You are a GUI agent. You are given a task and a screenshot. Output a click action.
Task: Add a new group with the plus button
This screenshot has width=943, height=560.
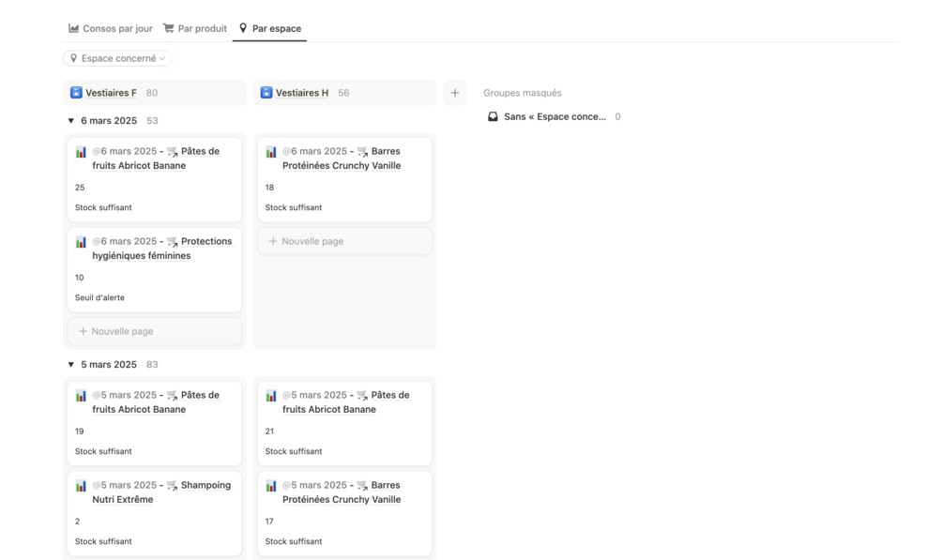pyautogui.click(x=455, y=93)
